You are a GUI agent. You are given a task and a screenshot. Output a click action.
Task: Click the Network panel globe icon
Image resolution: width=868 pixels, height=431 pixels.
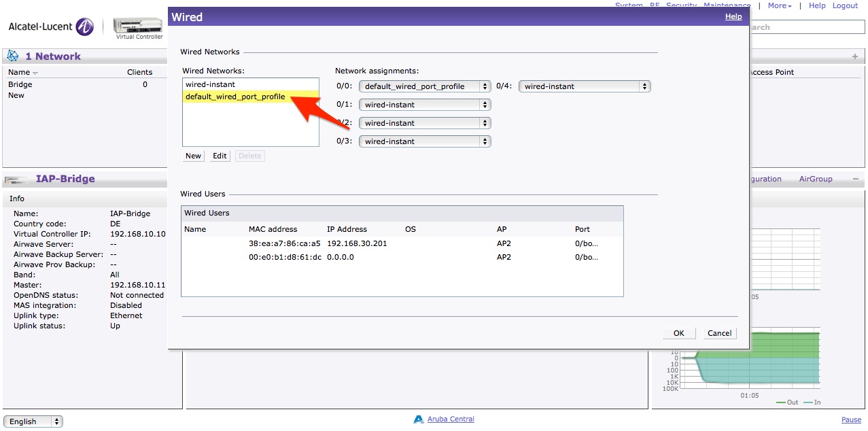point(13,56)
